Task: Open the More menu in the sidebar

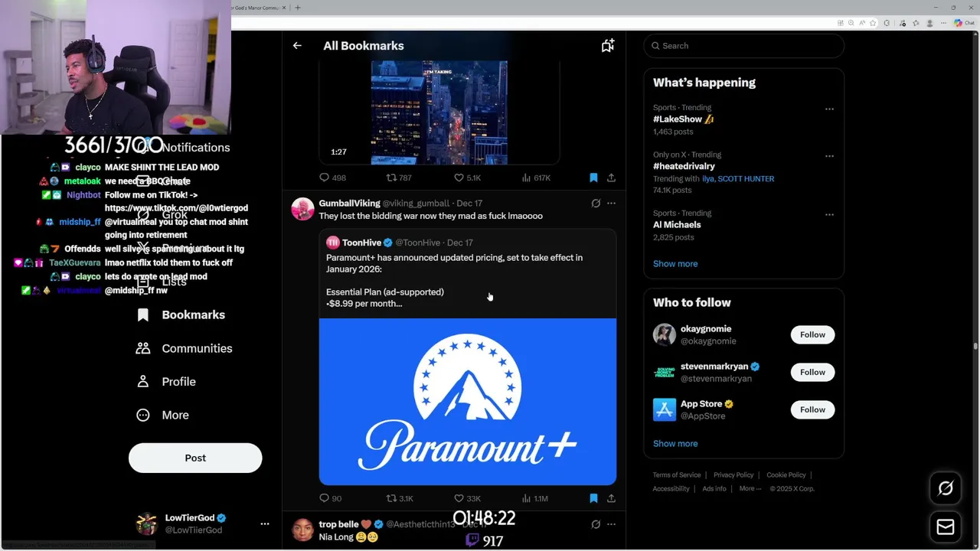Action: coord(162,416)
